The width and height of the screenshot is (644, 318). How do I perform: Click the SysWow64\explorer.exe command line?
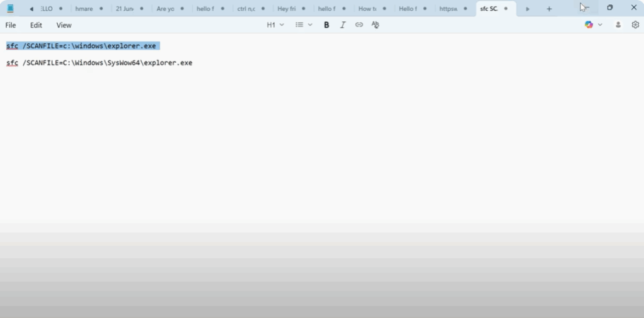(99, 63)
